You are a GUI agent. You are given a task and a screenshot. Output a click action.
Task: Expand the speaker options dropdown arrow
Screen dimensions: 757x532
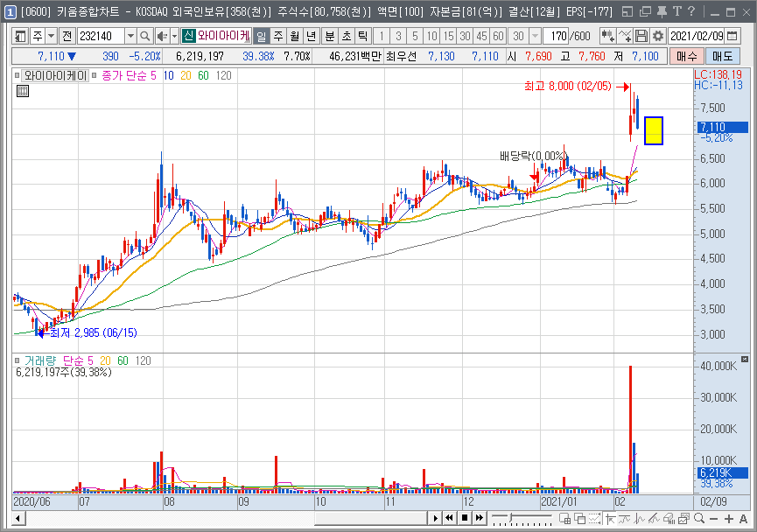[x=175, y=36]
